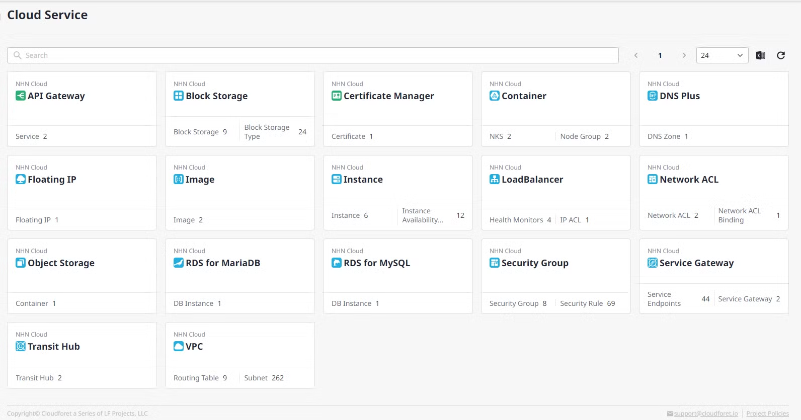Viewport: 801px width, 420px height.
Task: Focus the Search input field
Action: point(313,55)
